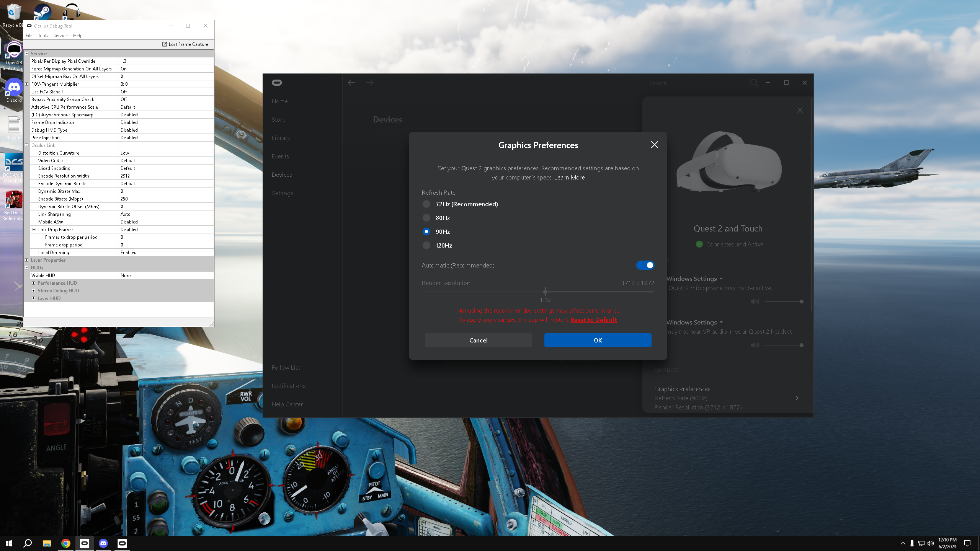Open Google Chrome from taskbar
The image size is (980, 551).
click(x=66, y=543)
